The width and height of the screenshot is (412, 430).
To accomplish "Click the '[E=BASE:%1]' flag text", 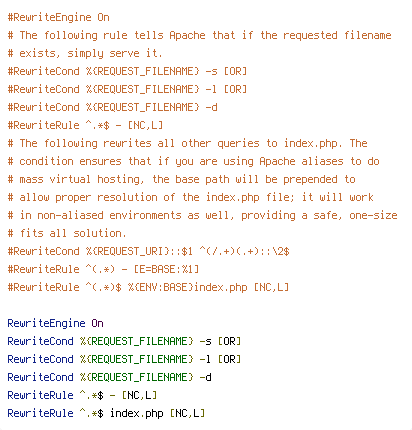I will tap(166, 269).
